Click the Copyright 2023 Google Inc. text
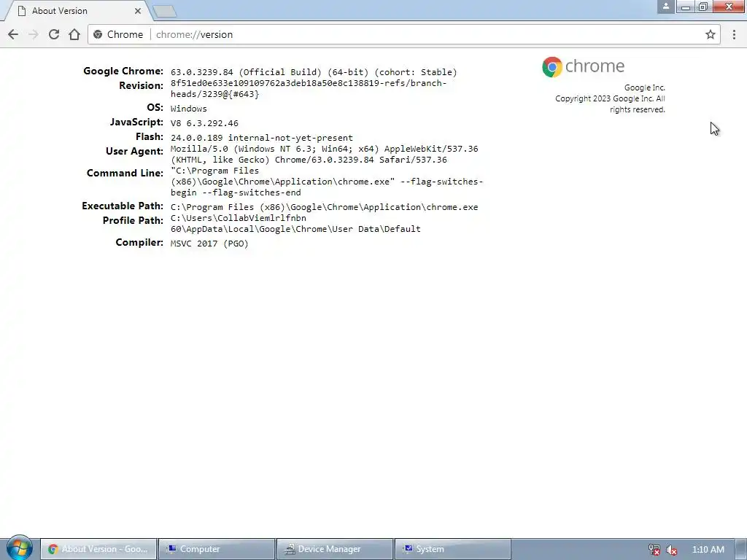 pyautogui.click(x=611, y=104)
